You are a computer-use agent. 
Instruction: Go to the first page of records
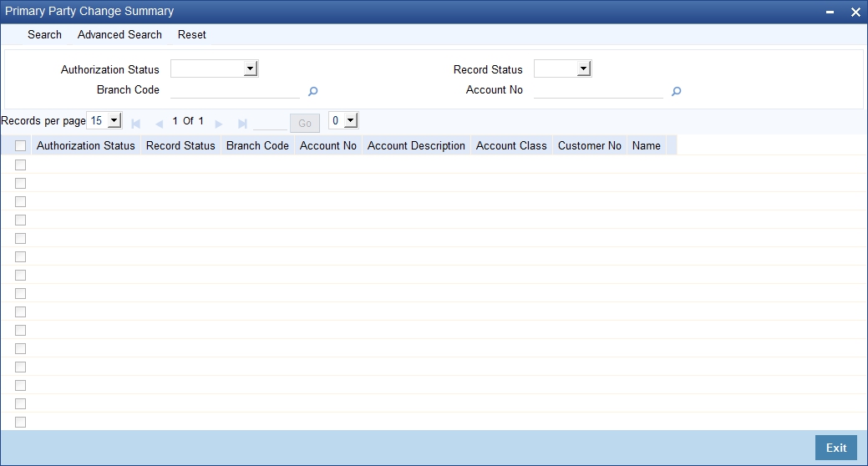click(135, 124)
